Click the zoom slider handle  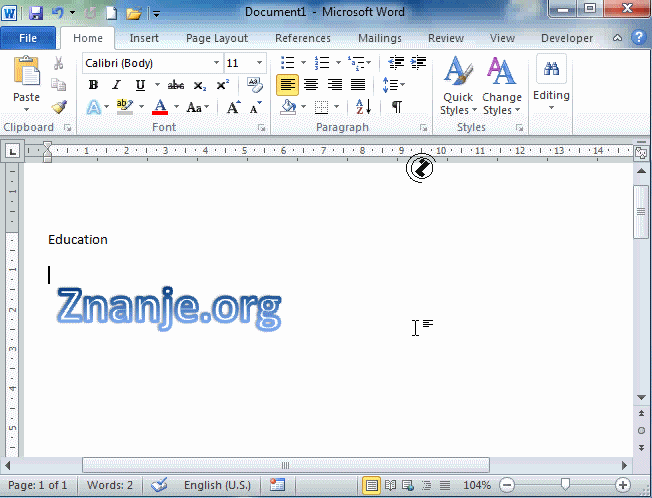pos(566,485)
